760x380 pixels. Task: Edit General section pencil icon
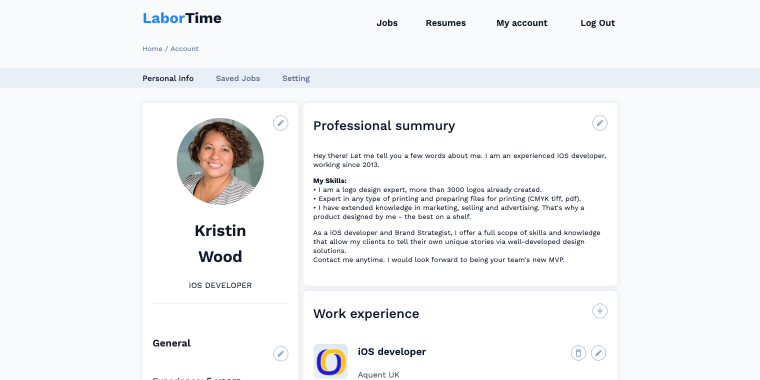(280, 354)
